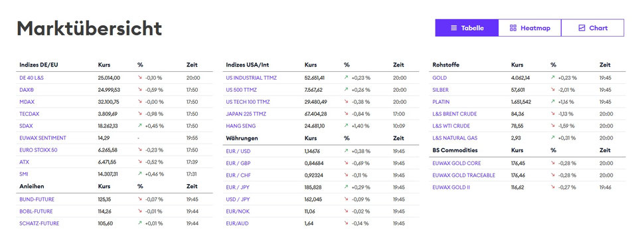
Task: Open the EUR/NOK currency link
Action: (x=238, y=211)
